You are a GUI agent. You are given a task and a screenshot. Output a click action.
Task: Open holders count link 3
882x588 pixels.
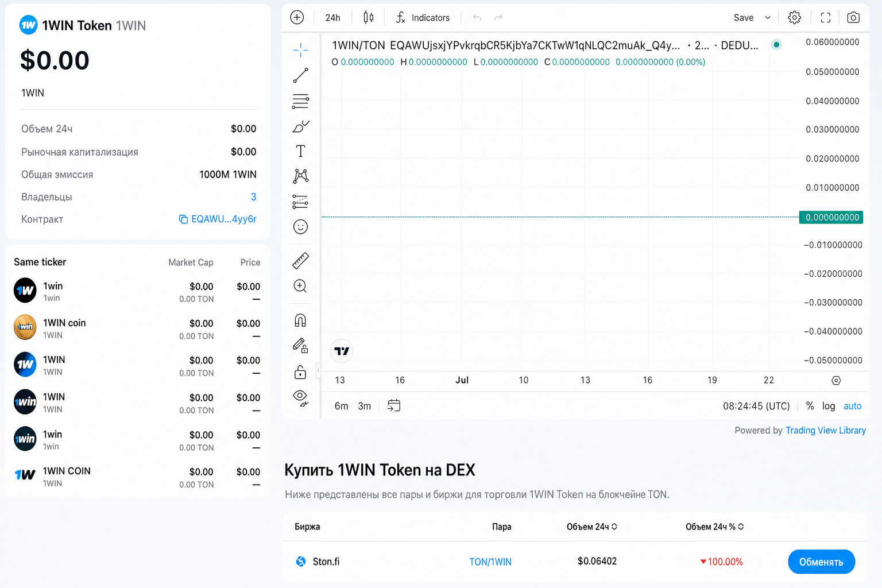click(254, 197)
